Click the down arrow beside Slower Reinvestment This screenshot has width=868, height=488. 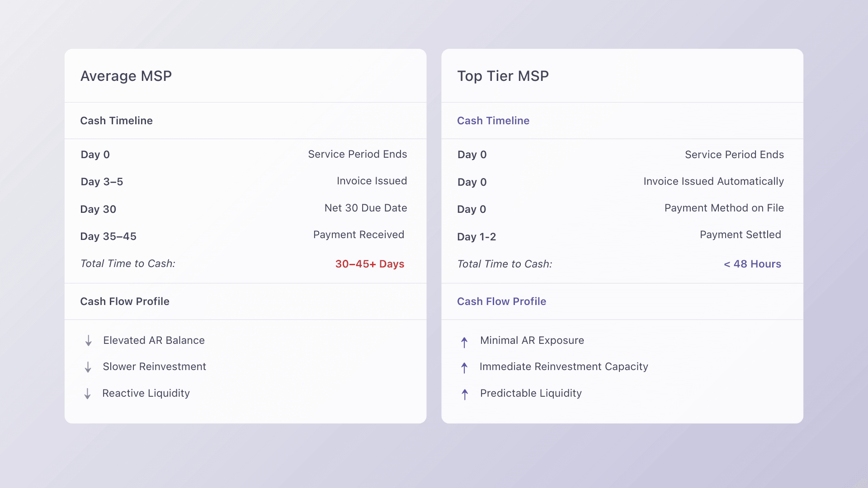[x=88, y=367]
